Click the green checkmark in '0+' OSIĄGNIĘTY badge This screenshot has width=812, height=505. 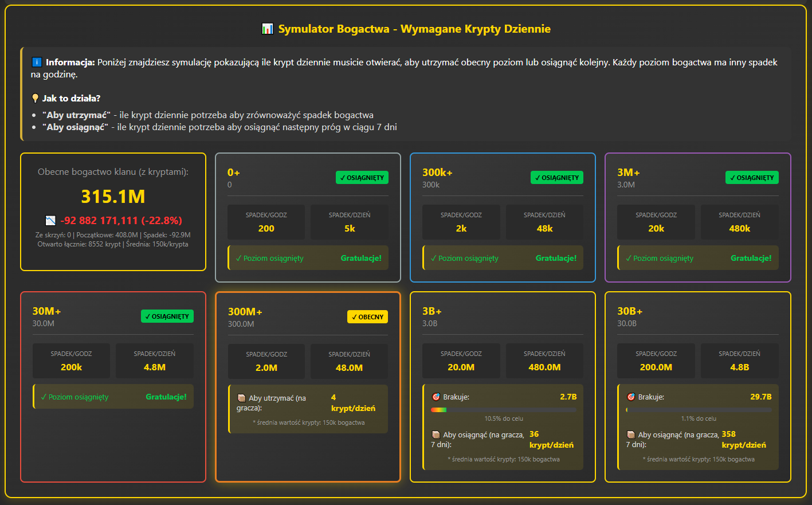[343, 177]
